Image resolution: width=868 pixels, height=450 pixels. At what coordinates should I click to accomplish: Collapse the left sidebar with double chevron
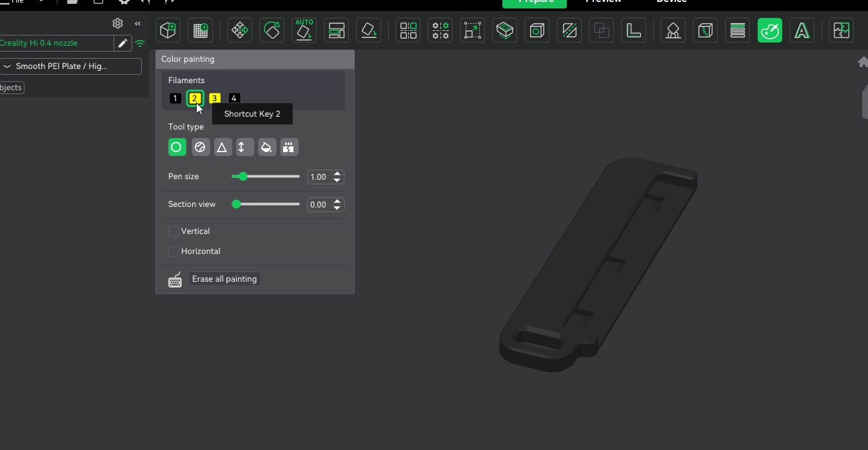tap(137, 23)
